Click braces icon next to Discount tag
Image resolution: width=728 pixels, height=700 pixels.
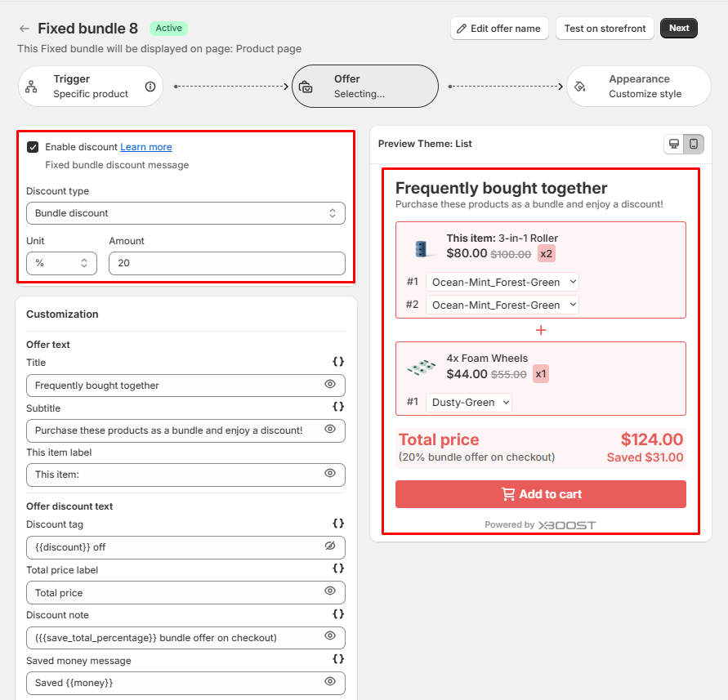click(x=338, y=524)
